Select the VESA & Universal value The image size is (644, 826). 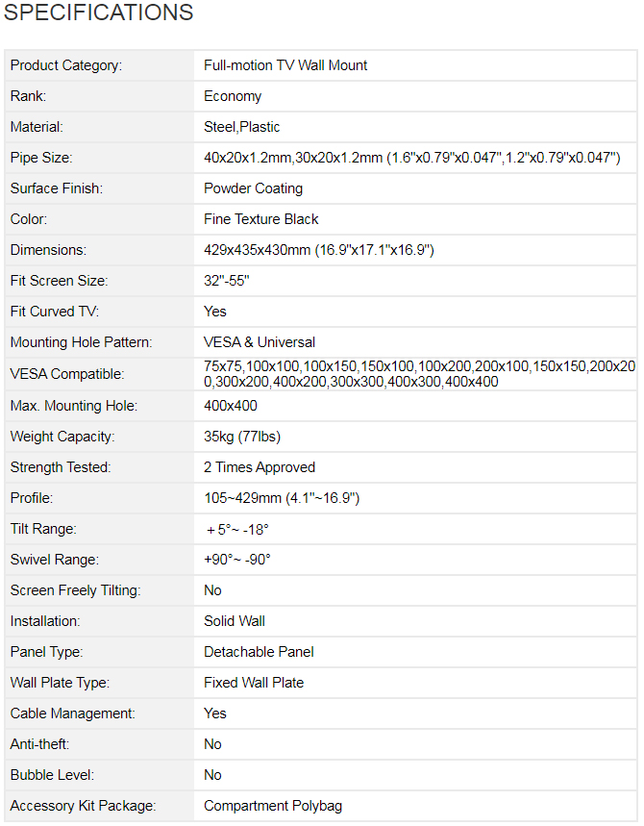(260, 342)
